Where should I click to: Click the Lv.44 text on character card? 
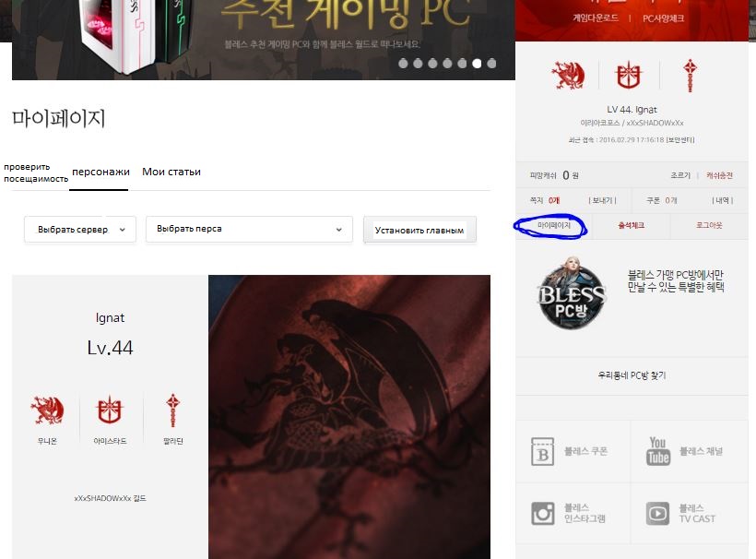(x=110, y=348)
